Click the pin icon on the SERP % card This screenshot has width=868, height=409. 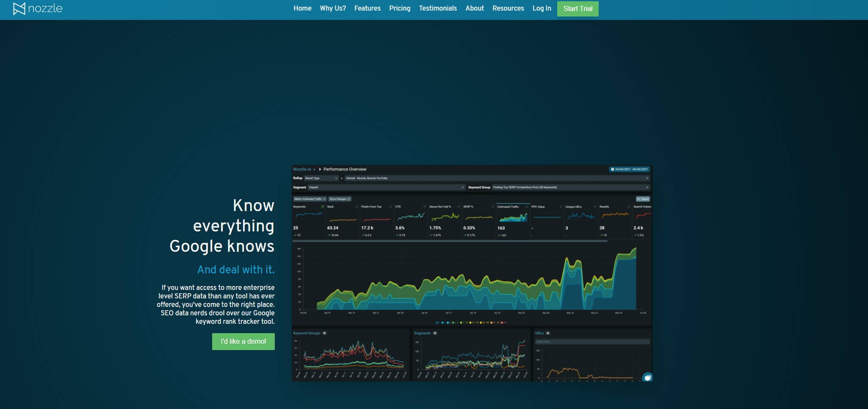point(493,207)
